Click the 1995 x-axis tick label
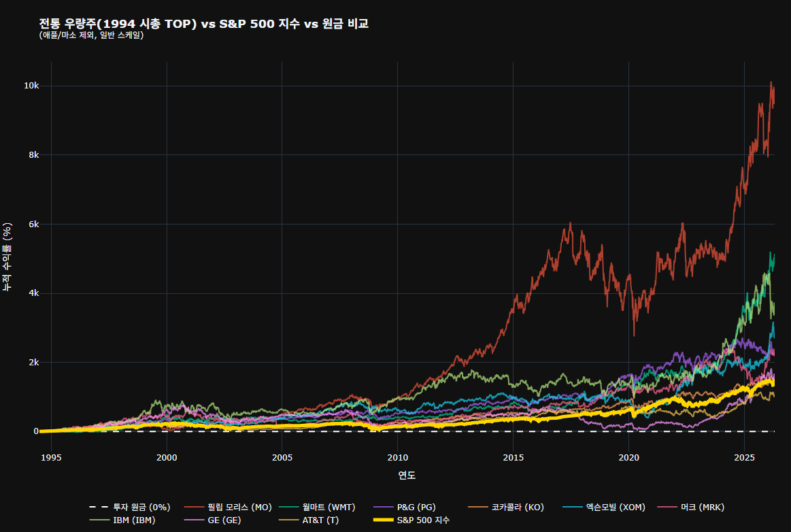The width and height of the screenshot is (791, 532). pyautogui.click(x=51, y=458)
